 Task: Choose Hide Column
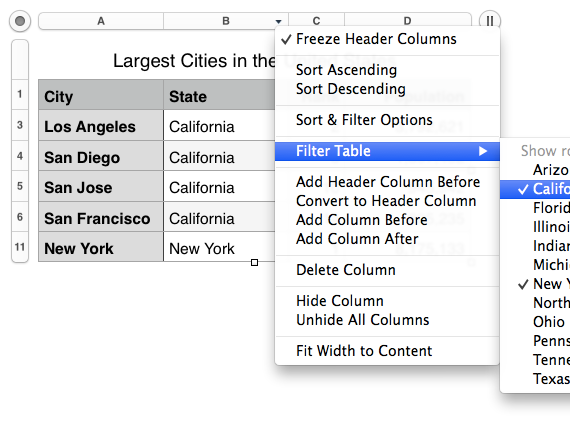(x=340, y=301)
